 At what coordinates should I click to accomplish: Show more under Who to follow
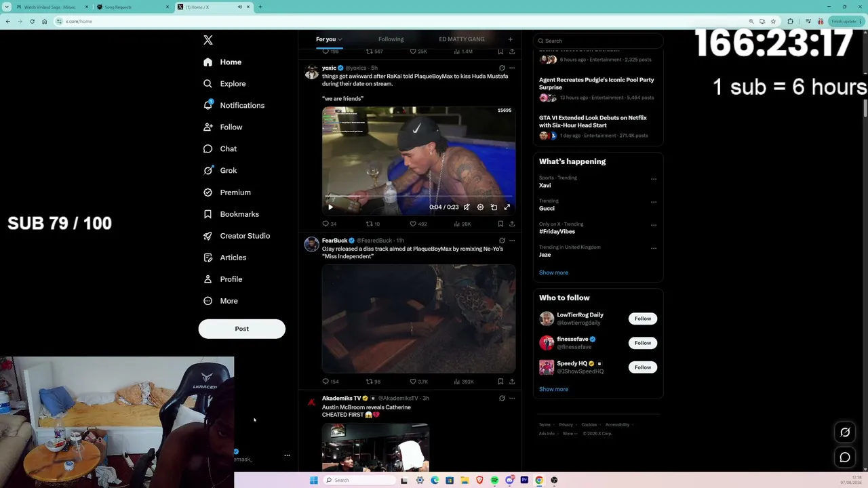click(x=553, y=389)
